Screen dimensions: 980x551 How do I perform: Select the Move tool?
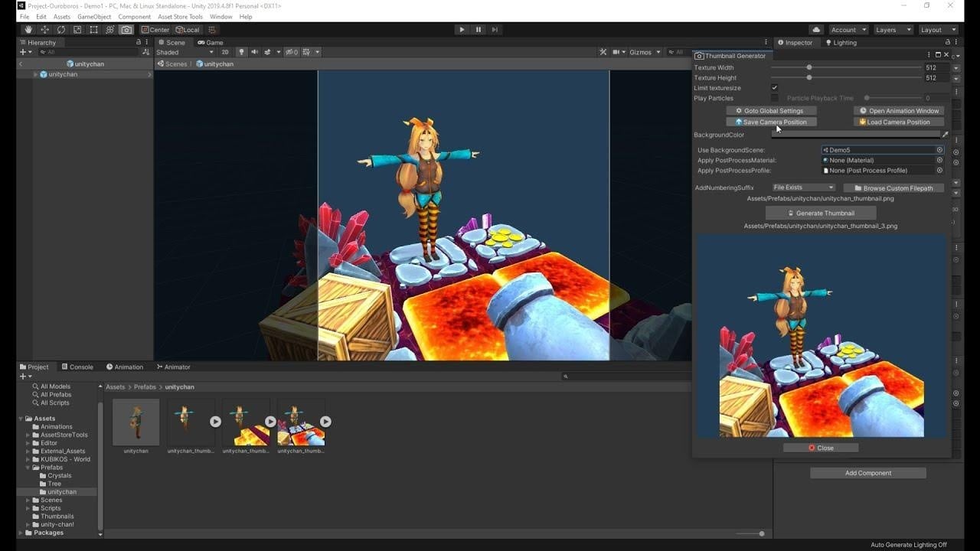(x=44, y=30)
